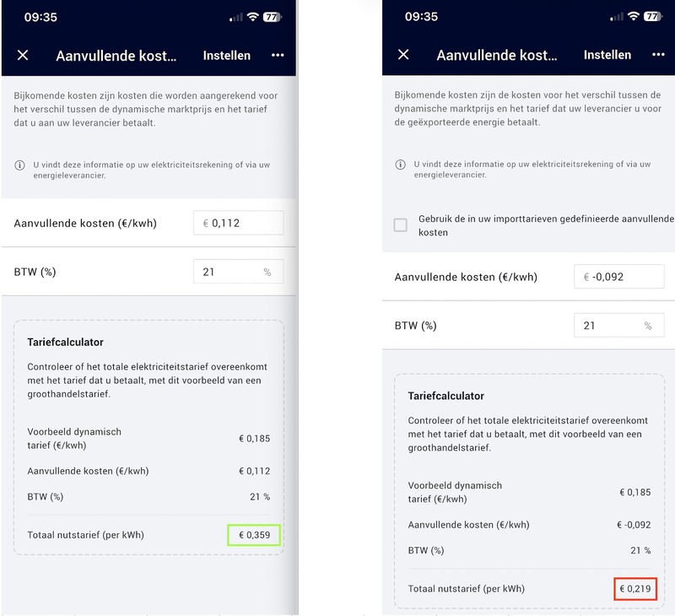
Task: Tap the total tariff value € 0,359
Action: point(253,535)
